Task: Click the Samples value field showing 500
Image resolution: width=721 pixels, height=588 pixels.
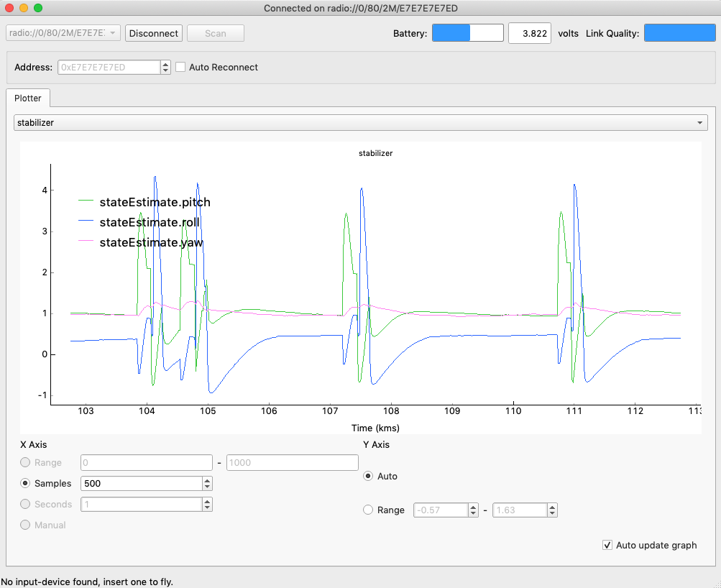Action: [141, 484]
